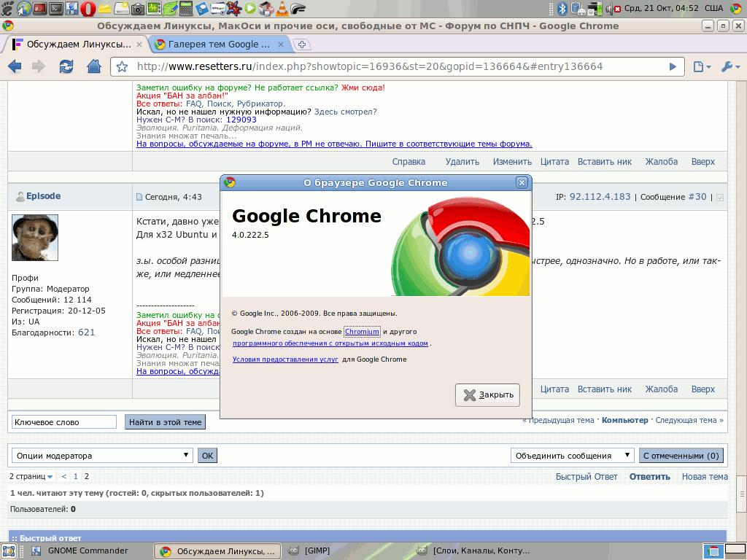Open the terminal launcher in the panel

(55, 8)
